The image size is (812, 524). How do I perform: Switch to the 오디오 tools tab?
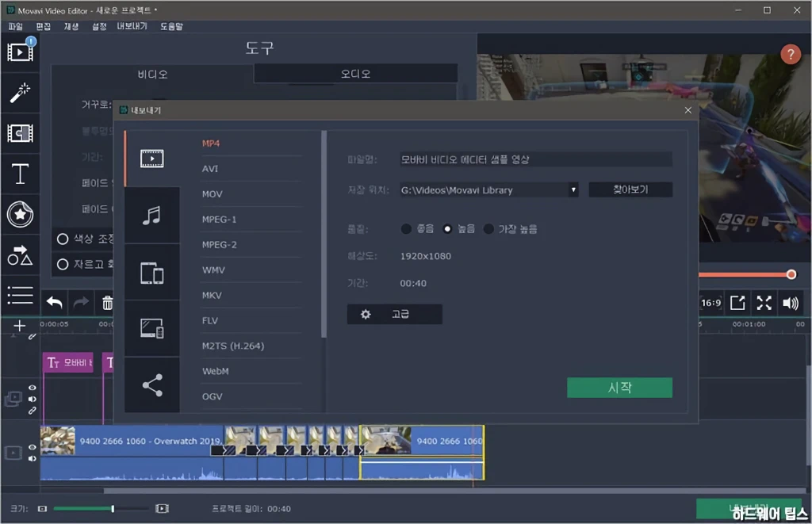355,74
